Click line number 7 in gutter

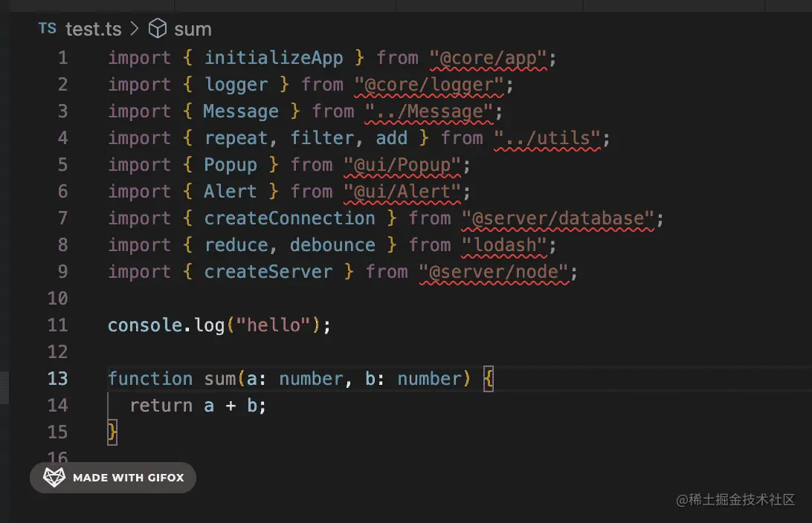coord(62,218)
